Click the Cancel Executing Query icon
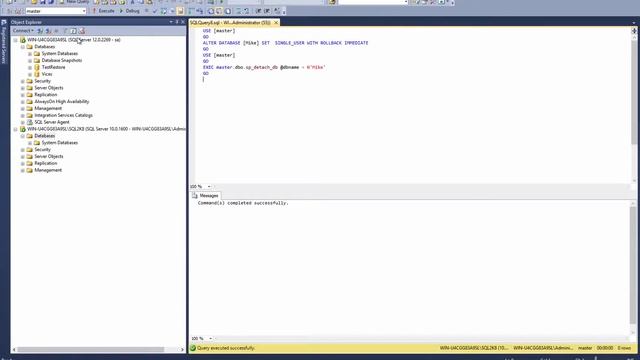 coord(147,11)
